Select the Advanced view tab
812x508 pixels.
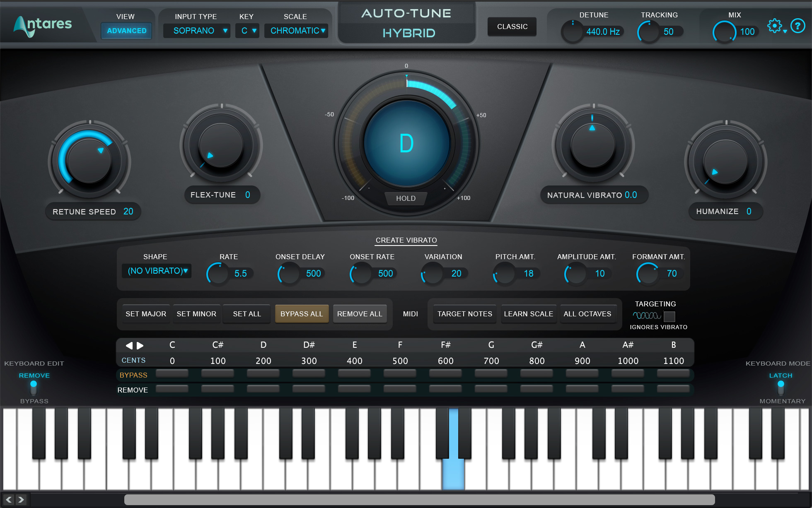(x=126, y=30)
